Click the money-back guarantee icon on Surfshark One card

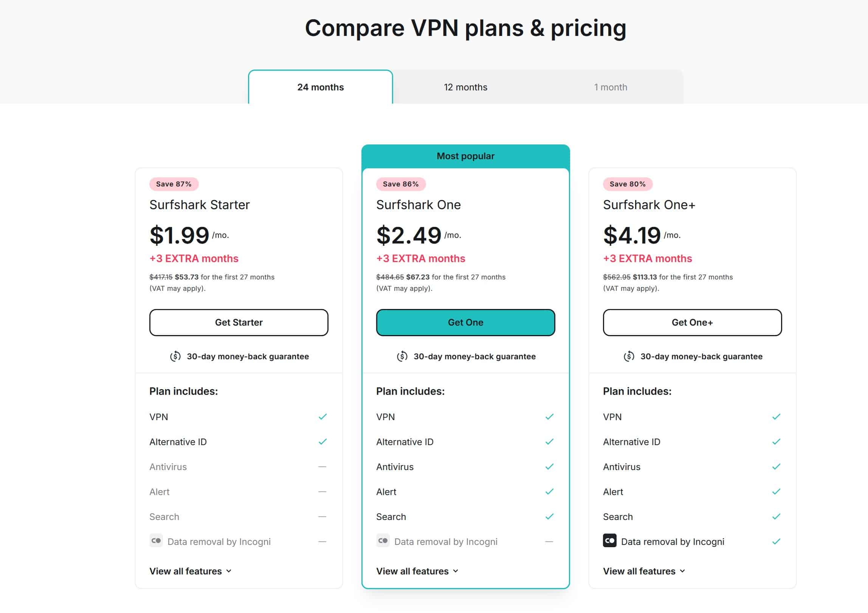click(403, 356)
